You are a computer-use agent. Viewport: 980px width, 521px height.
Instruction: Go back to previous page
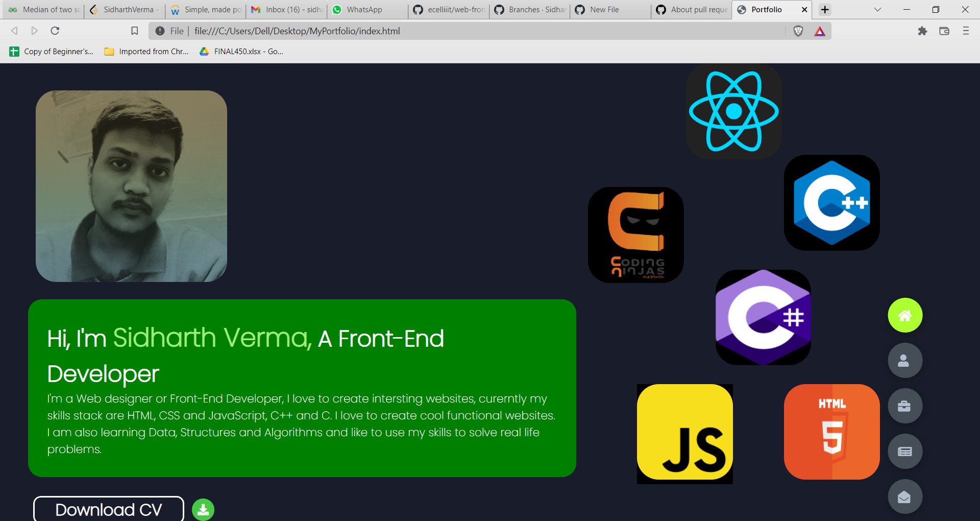[14, 31]
